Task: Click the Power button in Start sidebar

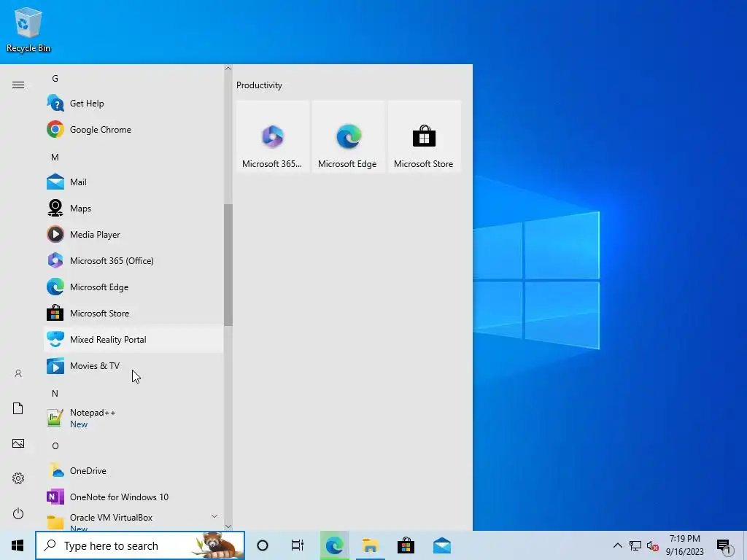Action: (x=18, y=513)
